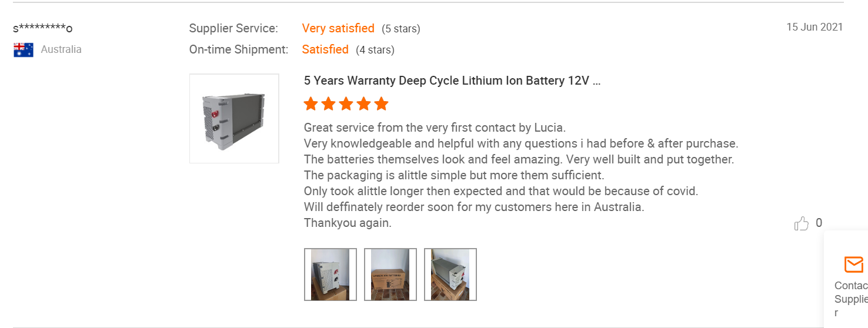Click the Very satisfied supplier service rating
868x328 pixels.
(x=338, y=28)
